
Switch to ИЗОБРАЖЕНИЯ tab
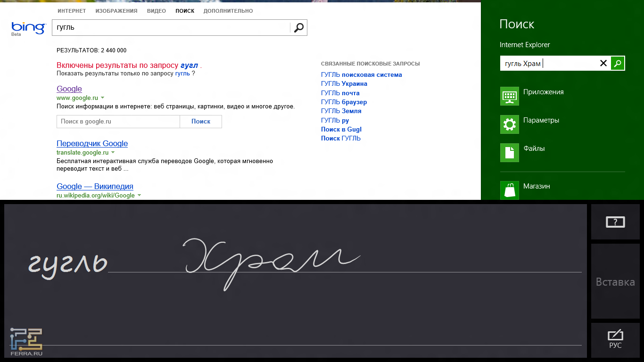116,11
